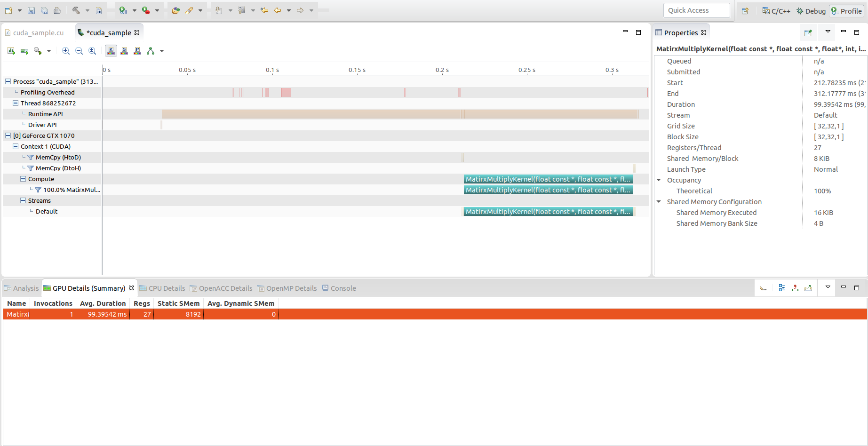Toggle process color mode P button

(x=137, y=51)
